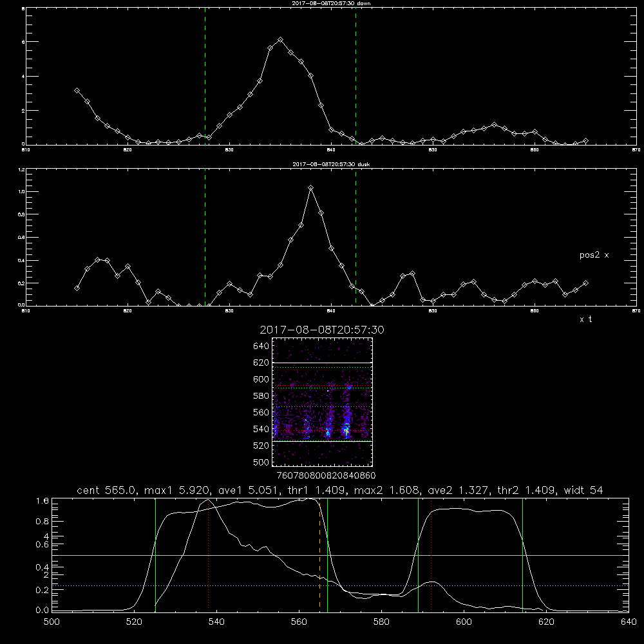Click the green line near 614 in bottom plot
The width and height of the screenshot is (644, 644).
point(522,555)
